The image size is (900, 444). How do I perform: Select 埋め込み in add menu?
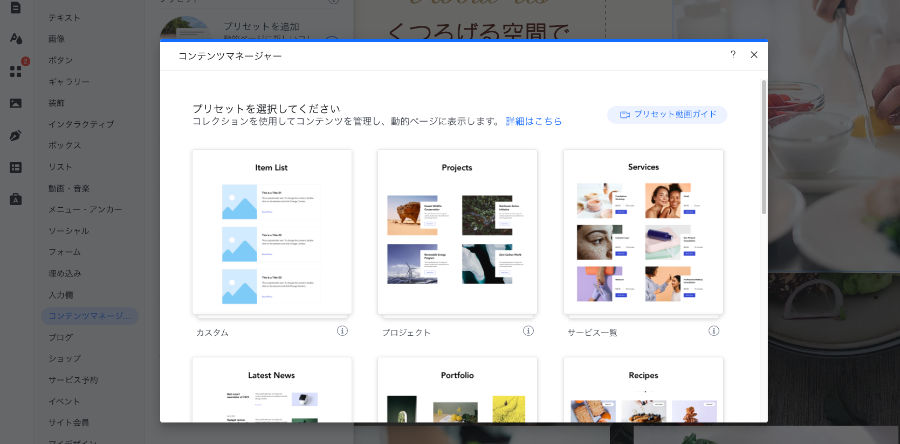(64, 274)
